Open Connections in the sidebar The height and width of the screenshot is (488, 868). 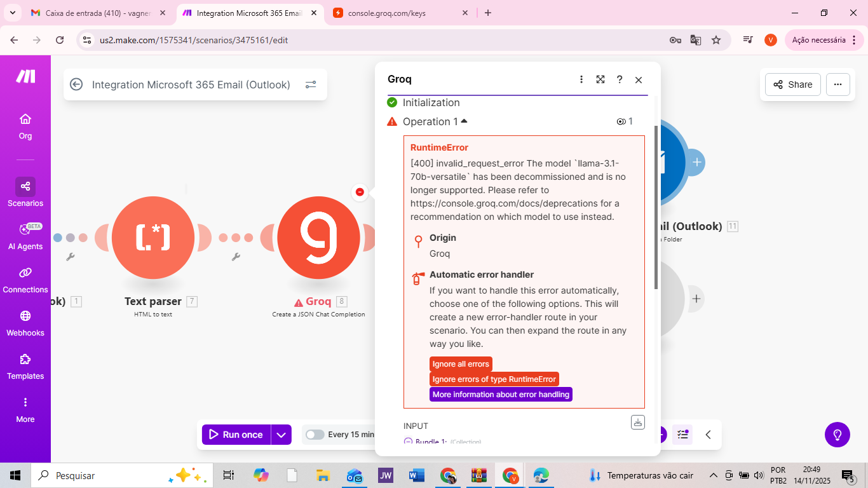tap(25, 280)
